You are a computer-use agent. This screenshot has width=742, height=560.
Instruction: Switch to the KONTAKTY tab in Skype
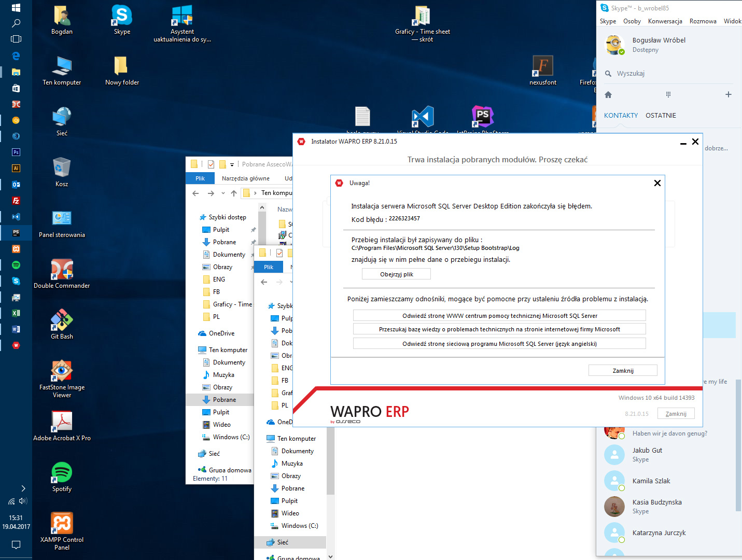621,116
